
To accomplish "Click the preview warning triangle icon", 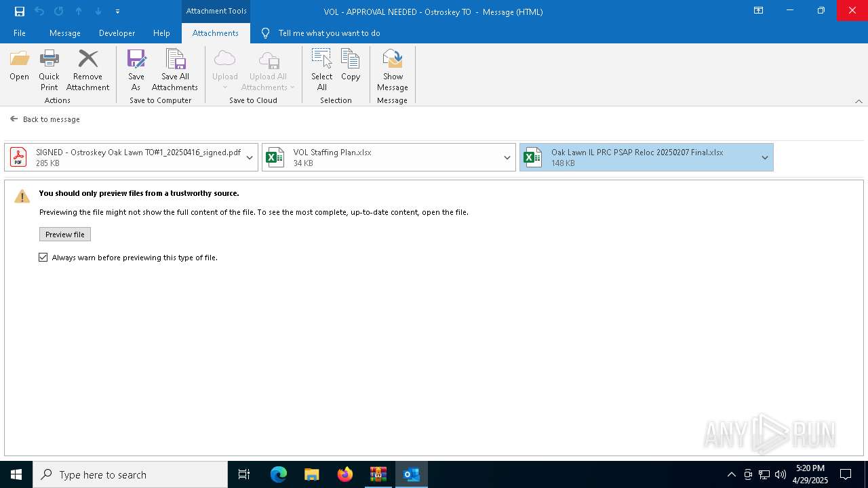I will pos(22,197).
